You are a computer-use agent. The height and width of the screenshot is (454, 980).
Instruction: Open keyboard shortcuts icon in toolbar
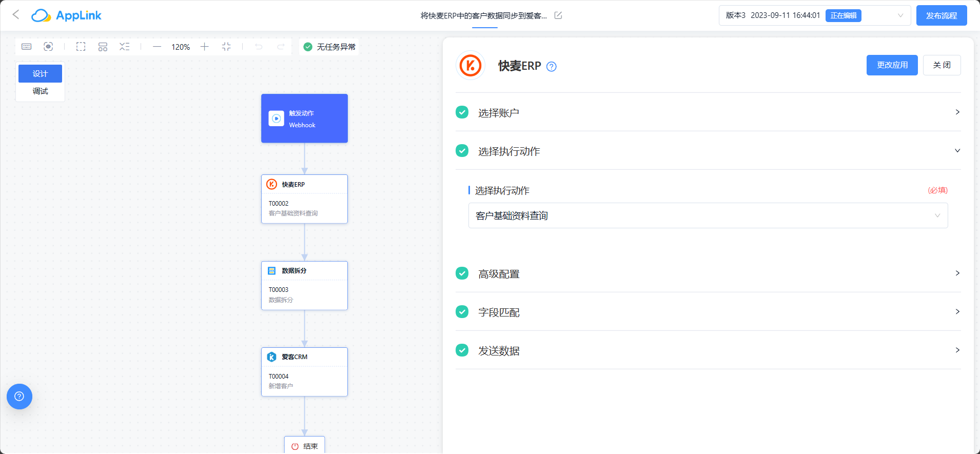[x=27, y=47]
